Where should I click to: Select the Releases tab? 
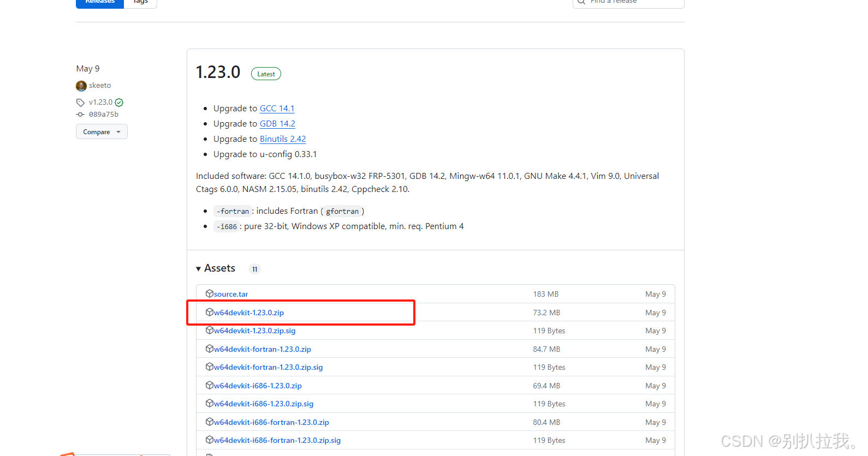pos(100,2)
